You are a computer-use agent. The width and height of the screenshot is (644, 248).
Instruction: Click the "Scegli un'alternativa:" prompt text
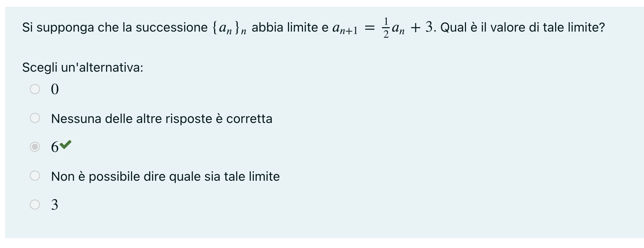click(x=83, y=67)
